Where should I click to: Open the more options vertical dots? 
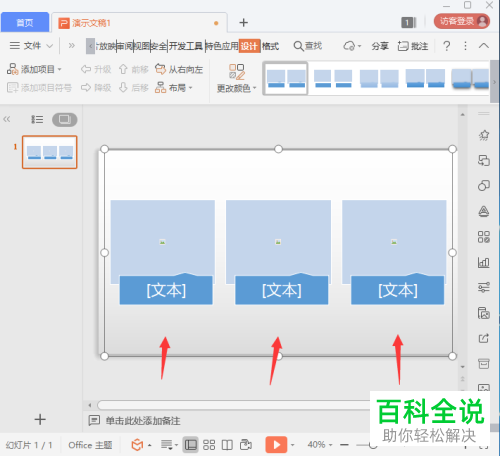coord(465,46)
